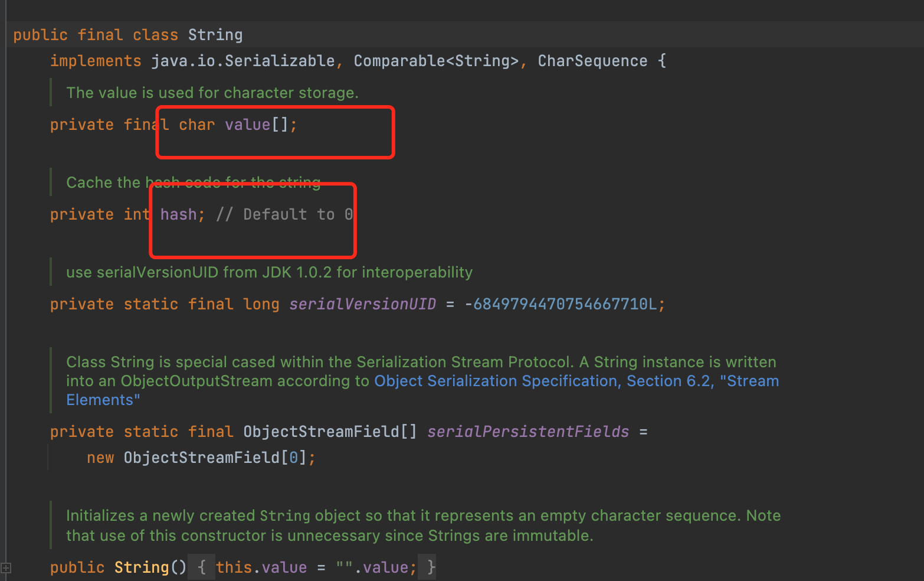924x581 pixels.
Task: Click the serialVersionUID constant name
Action: 362,304
